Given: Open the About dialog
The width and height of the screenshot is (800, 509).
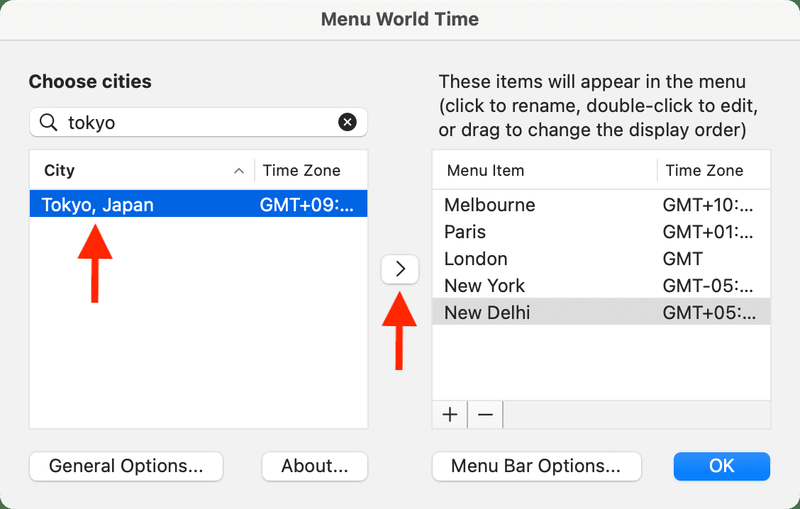Looking at the screenshot, I should click(314, 466).
